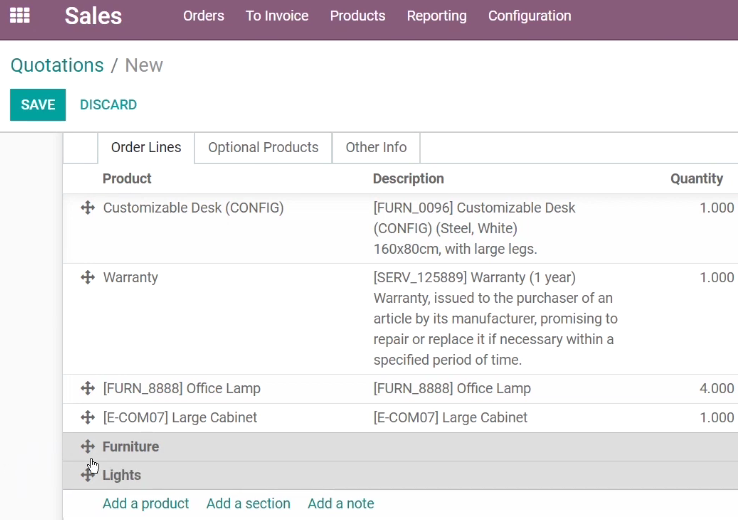Image resolution: width=738 pixels, height=520 pixels.
Task: Click the Description column header
Action: pyautogui.click(x=408, y=179)
